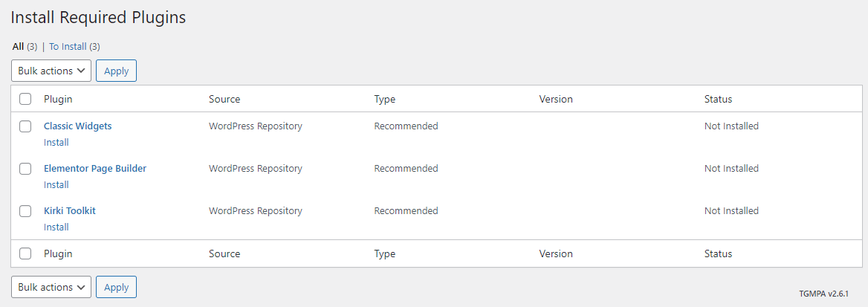Click the Plugin column header
868x307 pixels.
click(58, 99)
